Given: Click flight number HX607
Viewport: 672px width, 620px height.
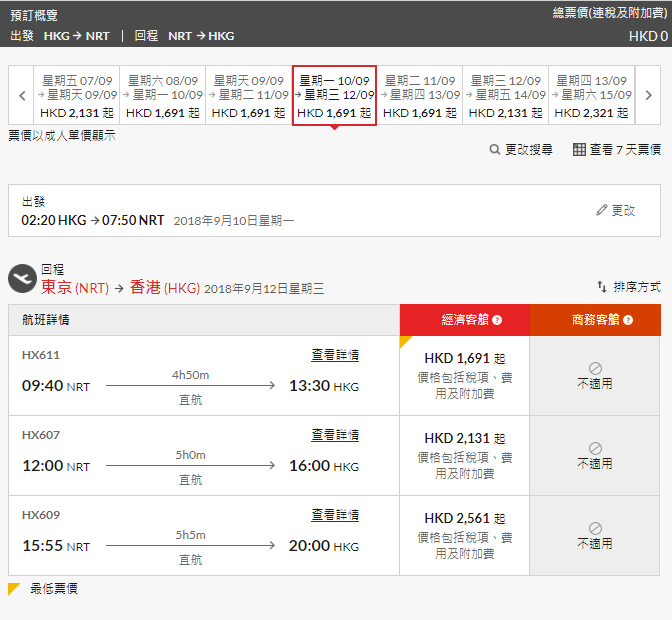Looking at the screenshot, I should [41, 435].
